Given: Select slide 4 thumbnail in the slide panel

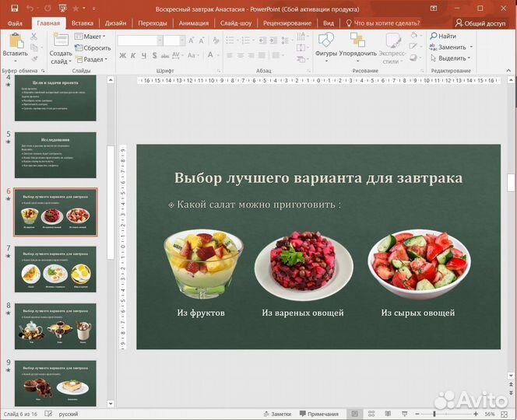Looking at the screenshot, I should (55, 98).
